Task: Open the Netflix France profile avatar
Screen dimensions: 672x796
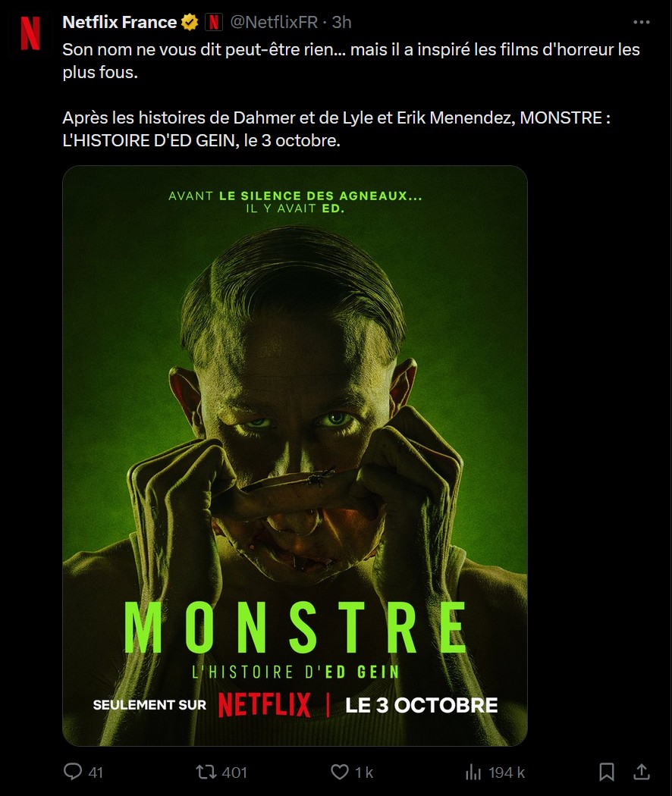Action: click(x=30, y=33)
